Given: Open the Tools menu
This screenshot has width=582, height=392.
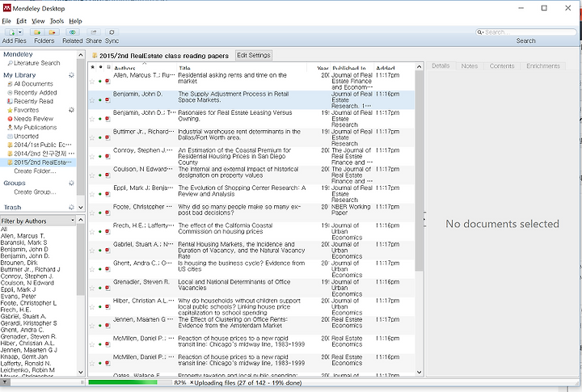Looking at the screenshot, I should point(57,21).
